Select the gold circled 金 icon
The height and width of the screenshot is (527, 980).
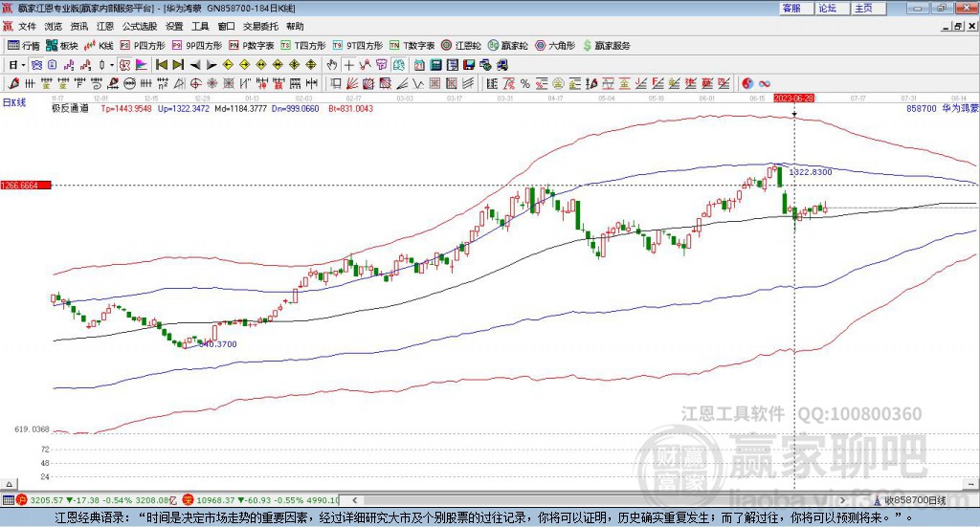coord(557,83)
